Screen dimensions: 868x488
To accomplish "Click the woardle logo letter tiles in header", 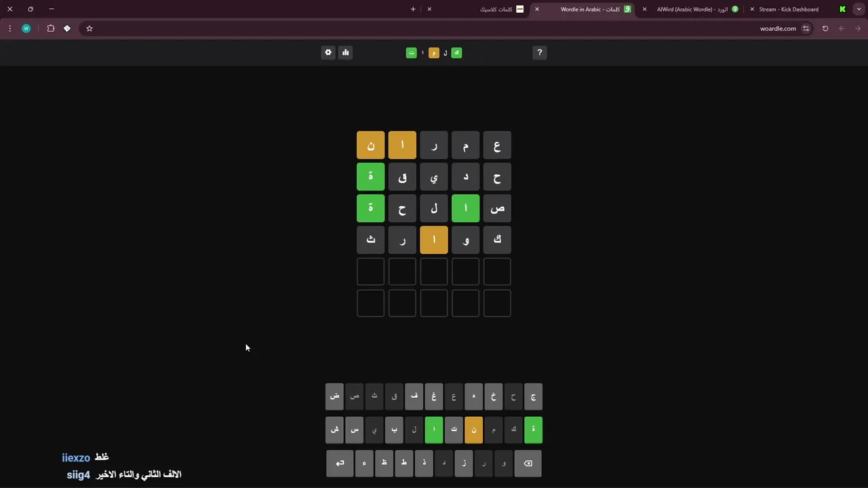I will [x=434, y=52].
